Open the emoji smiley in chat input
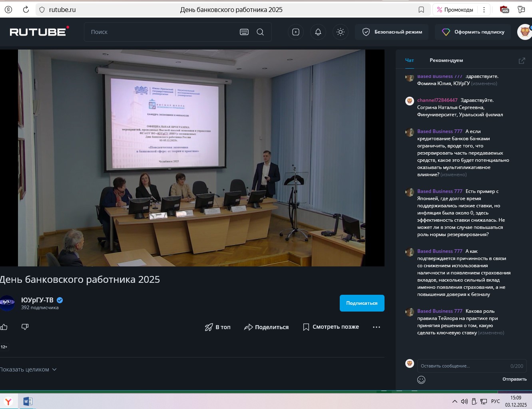The image size is (532, 409). (421, 380)
